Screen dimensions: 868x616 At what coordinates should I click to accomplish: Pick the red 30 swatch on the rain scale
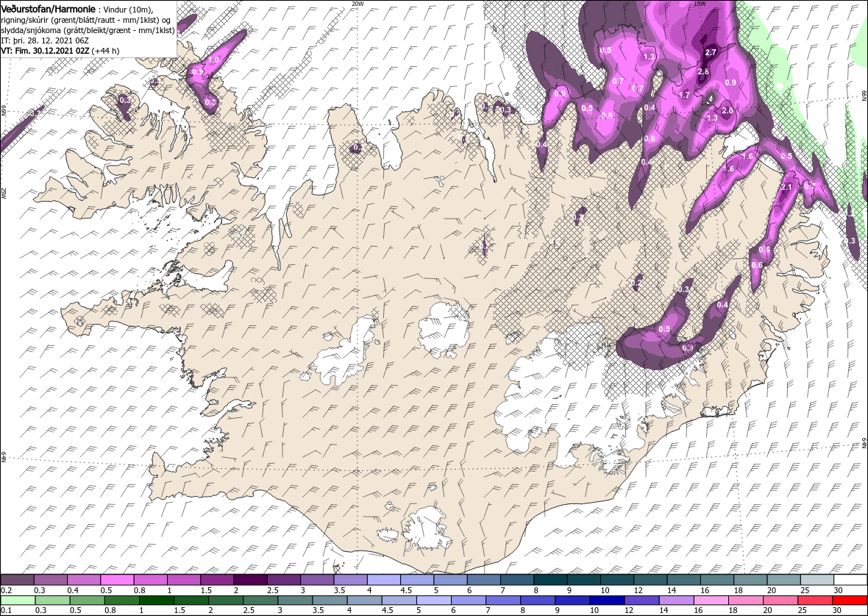coord(850,601)
